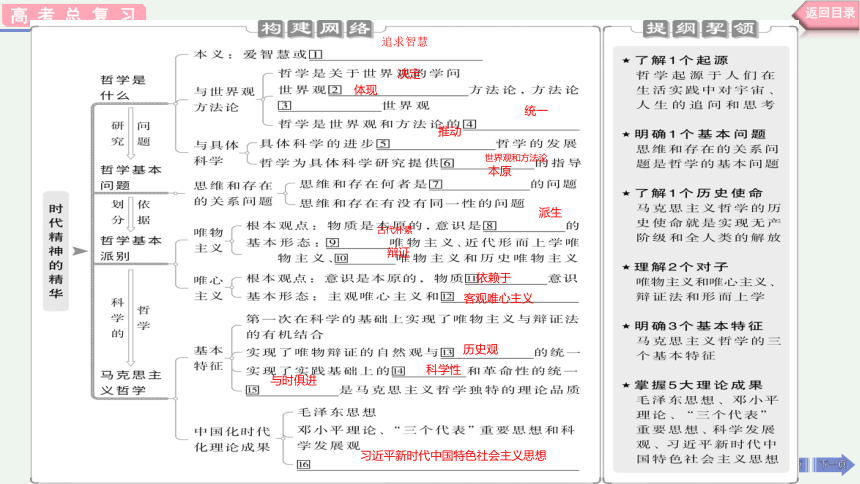This screenshot has height=484, width=860.
Task: Click the 哲学基本派别 node
Action: pyautogui.click(x=131, y=248)
